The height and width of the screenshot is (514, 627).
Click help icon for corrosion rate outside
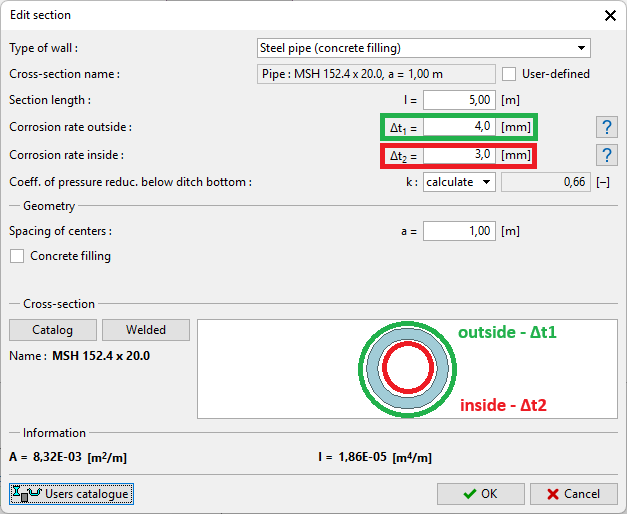pos(605,127)
